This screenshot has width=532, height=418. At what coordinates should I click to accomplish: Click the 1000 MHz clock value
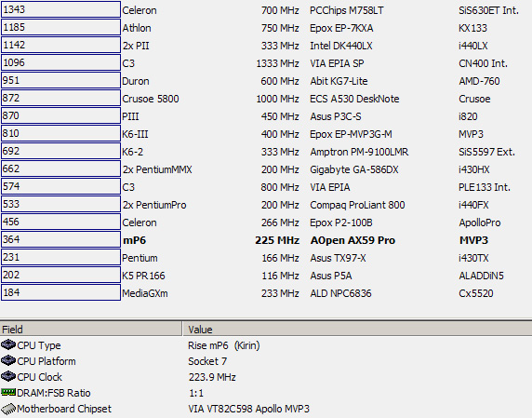tap(277, 99)
